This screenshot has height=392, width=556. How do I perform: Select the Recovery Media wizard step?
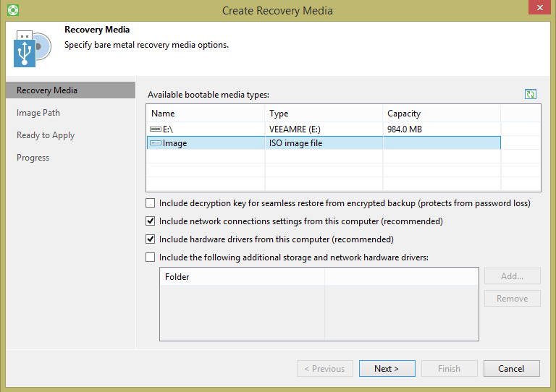[x=47, y=90]
